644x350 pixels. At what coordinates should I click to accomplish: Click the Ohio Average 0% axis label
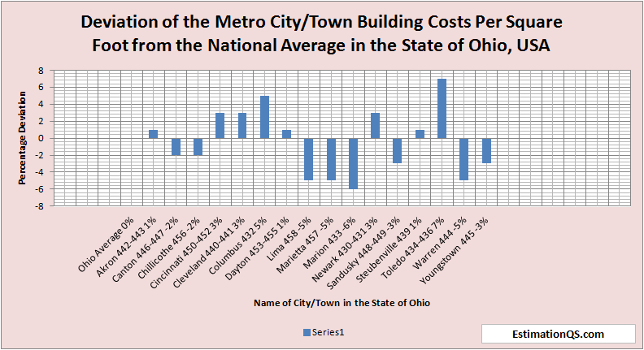pyautogui.click(x=106, y=245)
